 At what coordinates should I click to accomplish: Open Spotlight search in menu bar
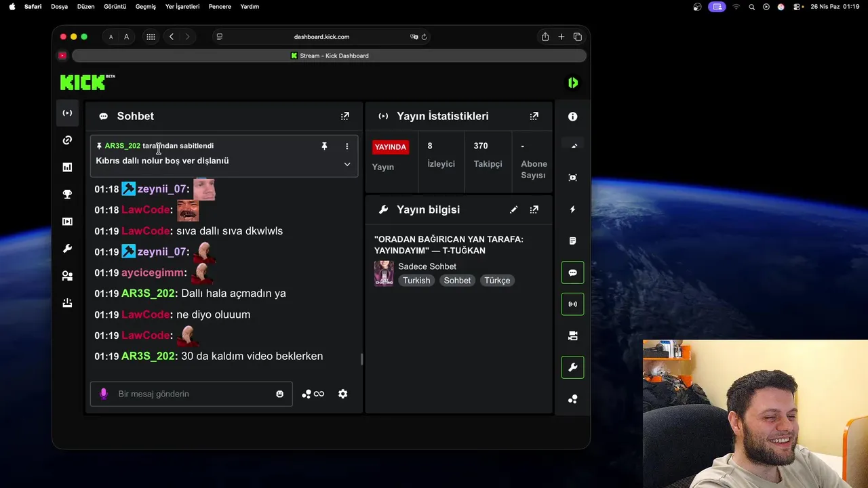click(751, 7)
